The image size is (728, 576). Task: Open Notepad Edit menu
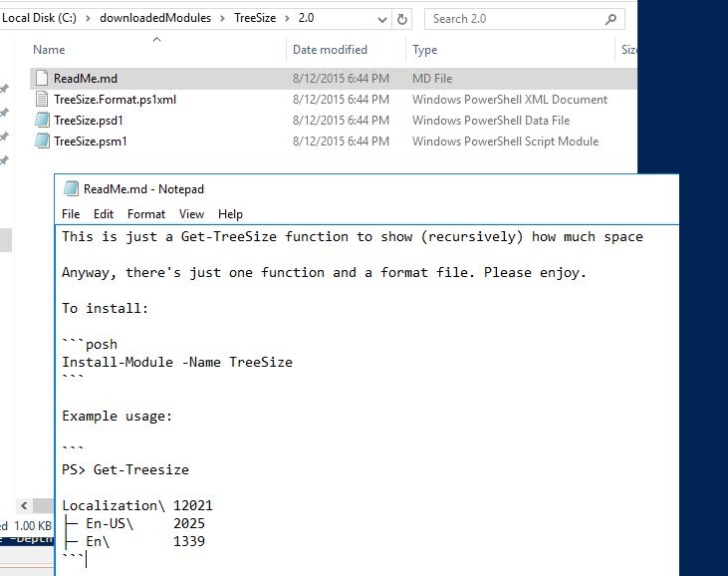click(103, 214)
